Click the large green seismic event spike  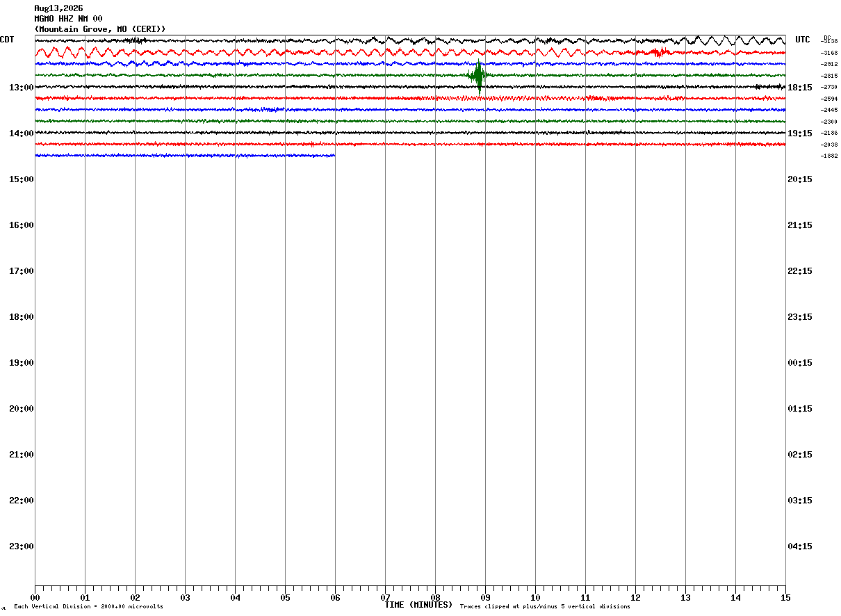[x=478, y=76]
